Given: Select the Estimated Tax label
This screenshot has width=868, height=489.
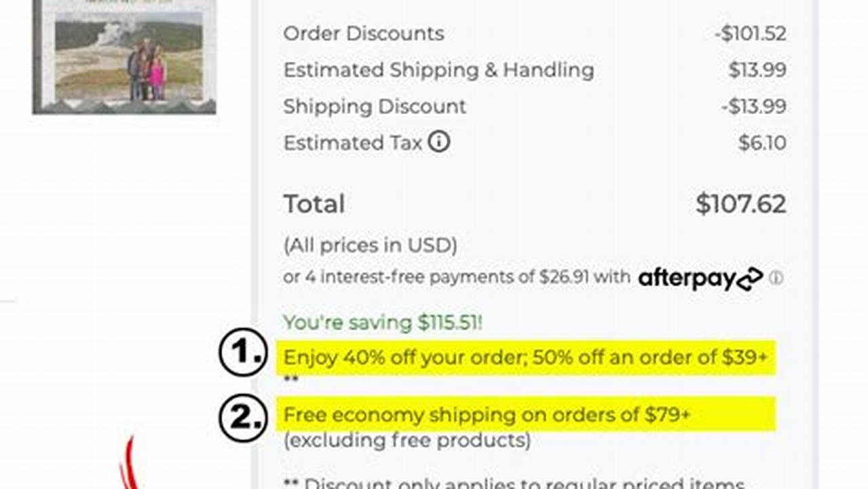Looking at the screenshot, I should pyautogui.click(x=351, y=143).
